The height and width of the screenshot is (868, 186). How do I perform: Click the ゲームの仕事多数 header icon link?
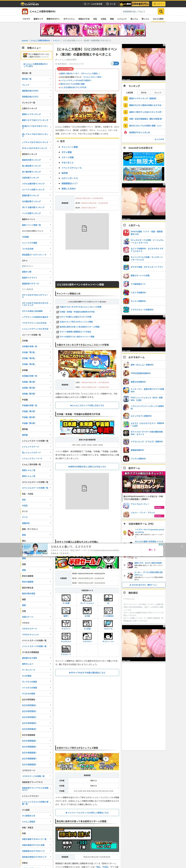point(93,4)
